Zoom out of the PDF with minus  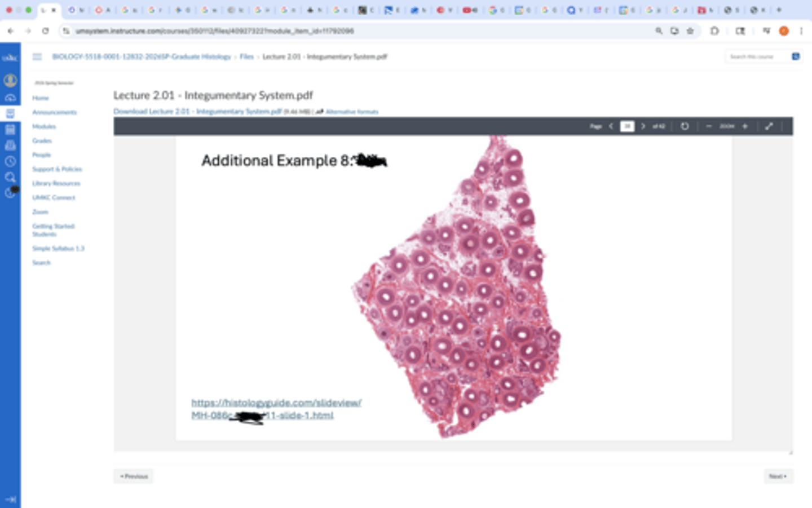point(709,126)
